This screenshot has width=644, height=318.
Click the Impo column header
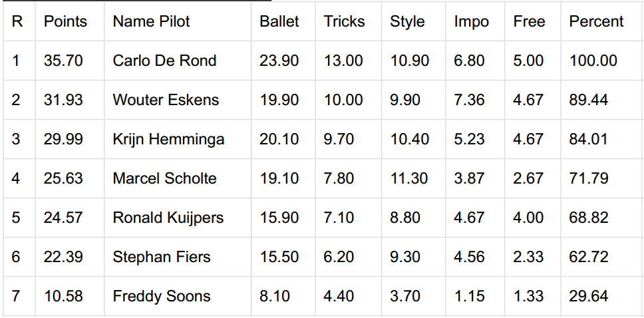[475, 21]
